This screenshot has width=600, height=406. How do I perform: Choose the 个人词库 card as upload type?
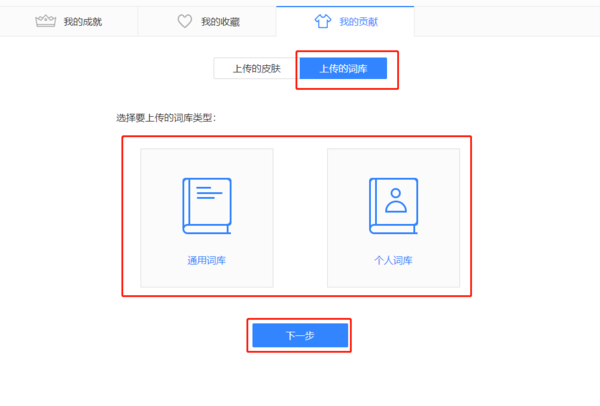[393, 218]
